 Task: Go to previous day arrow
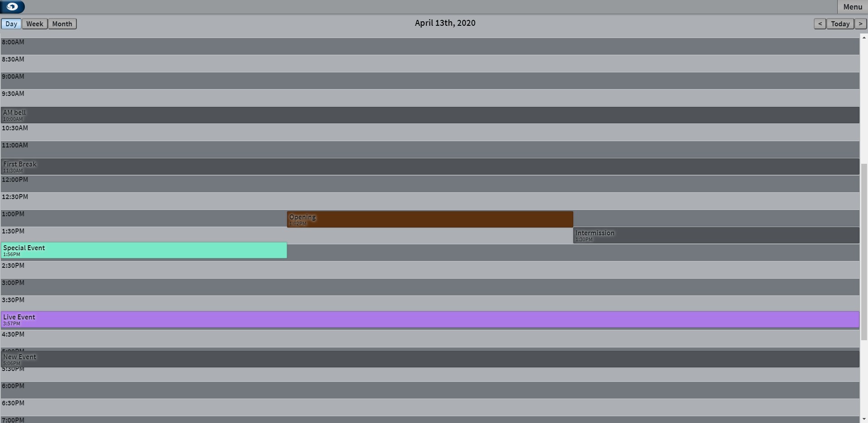(x=820, y=24)
